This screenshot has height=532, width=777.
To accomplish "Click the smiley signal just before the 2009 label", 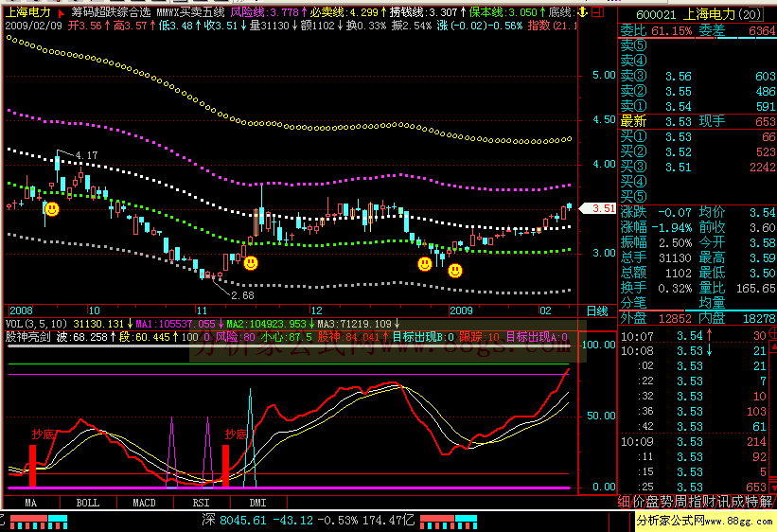I will pyautogui.click(x=455, y=270).
